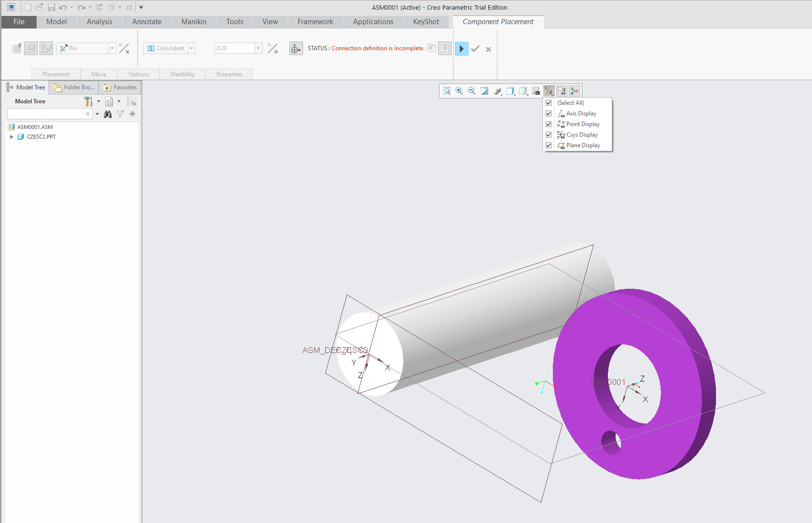Uncheck the Axis Display checkbox
Image resolution: width=812 pixels, height=523 pixels.
[x=549, y=113]
